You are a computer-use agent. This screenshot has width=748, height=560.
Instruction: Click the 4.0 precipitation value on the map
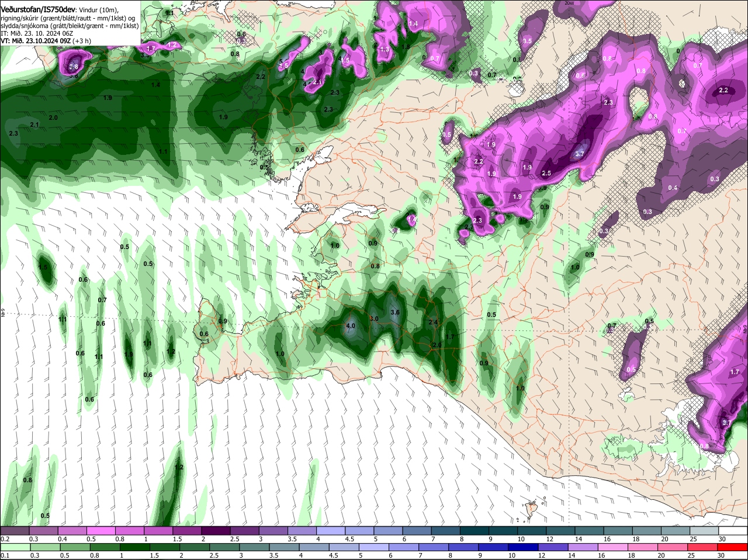point(351,326)
